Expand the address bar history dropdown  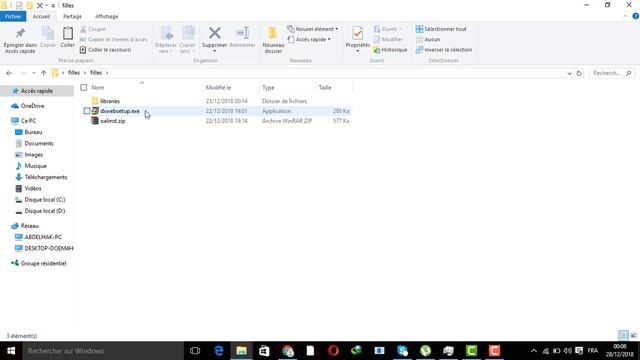569,73
